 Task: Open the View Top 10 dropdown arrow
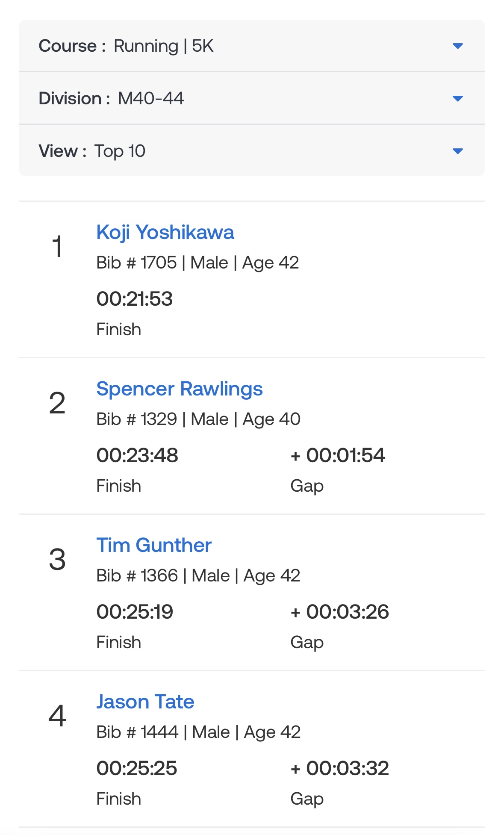(x=457, y=151)
